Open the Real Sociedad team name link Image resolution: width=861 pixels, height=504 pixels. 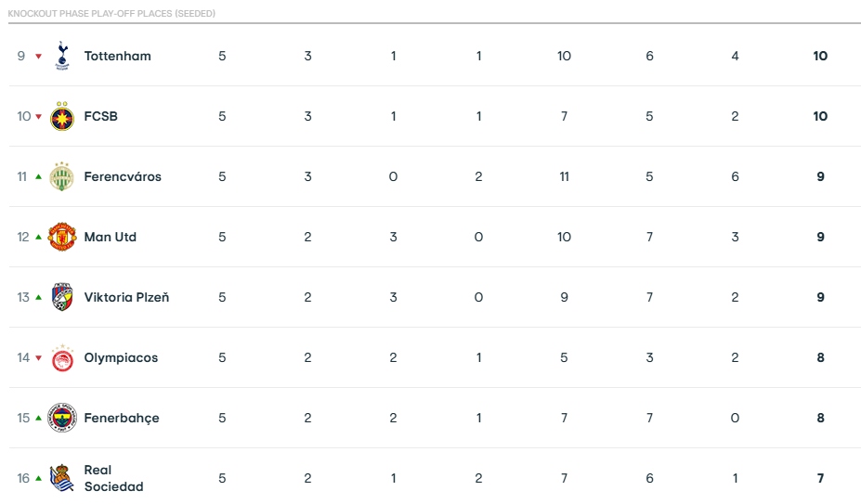point(113,478)
